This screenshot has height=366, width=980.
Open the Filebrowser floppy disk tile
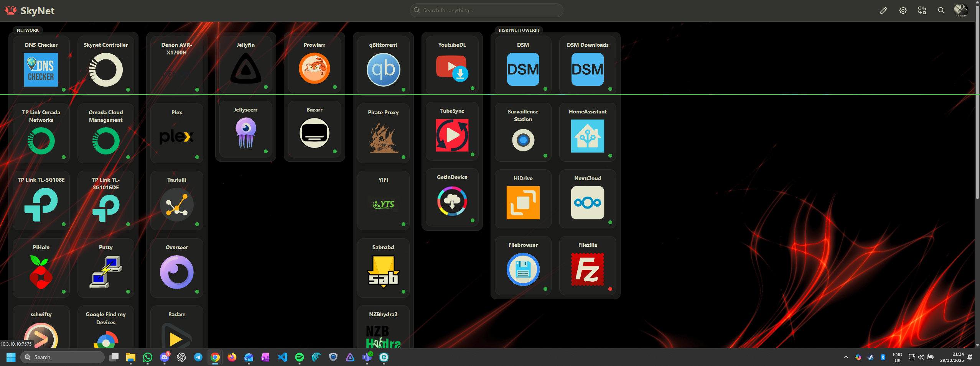523,265
